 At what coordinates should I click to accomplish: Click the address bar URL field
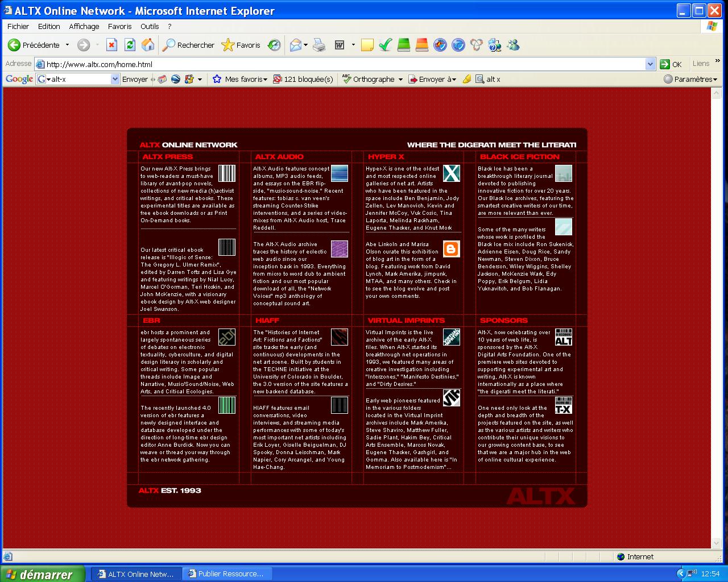click(x=345, y=64)
